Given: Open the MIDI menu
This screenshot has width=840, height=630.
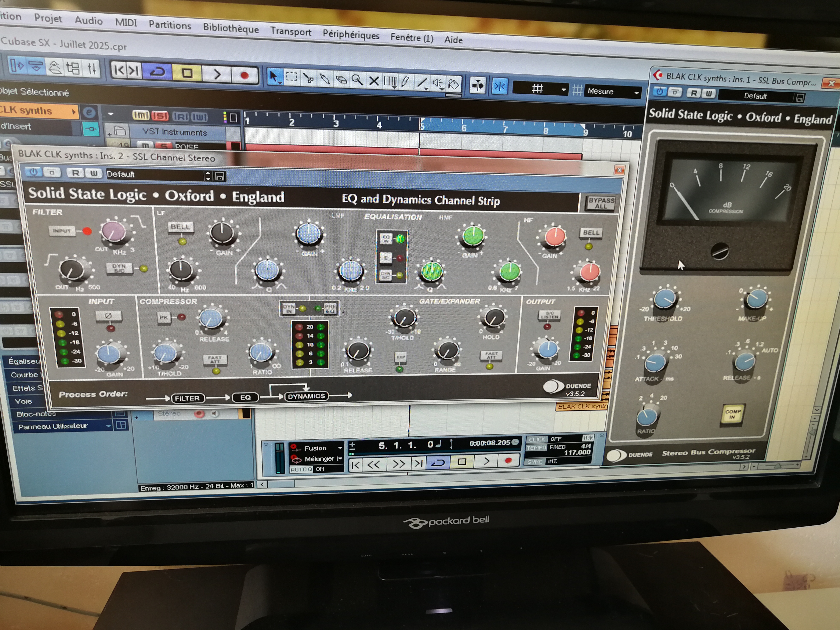Looking at the screenshot, I should click(126, 22).
